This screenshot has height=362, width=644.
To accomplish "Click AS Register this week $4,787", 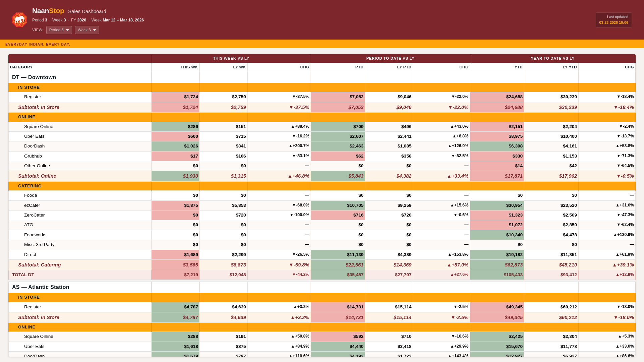I will click(x=175, y=307).
